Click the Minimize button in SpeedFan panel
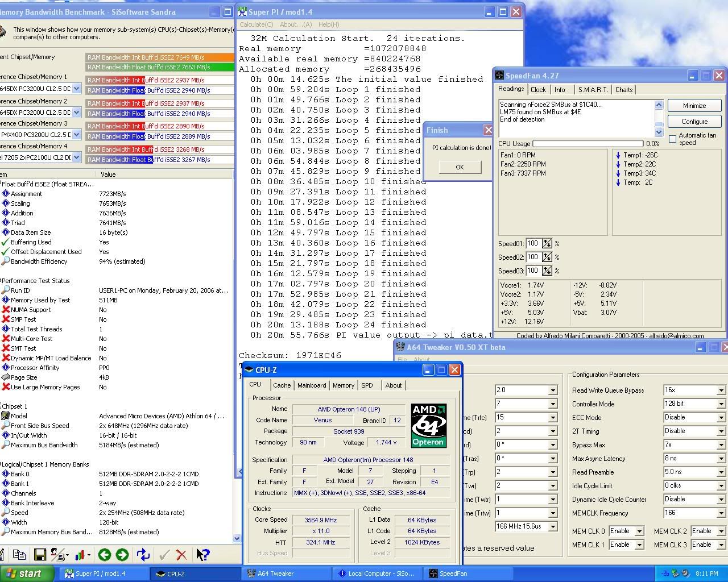 [x=694, y=106]
